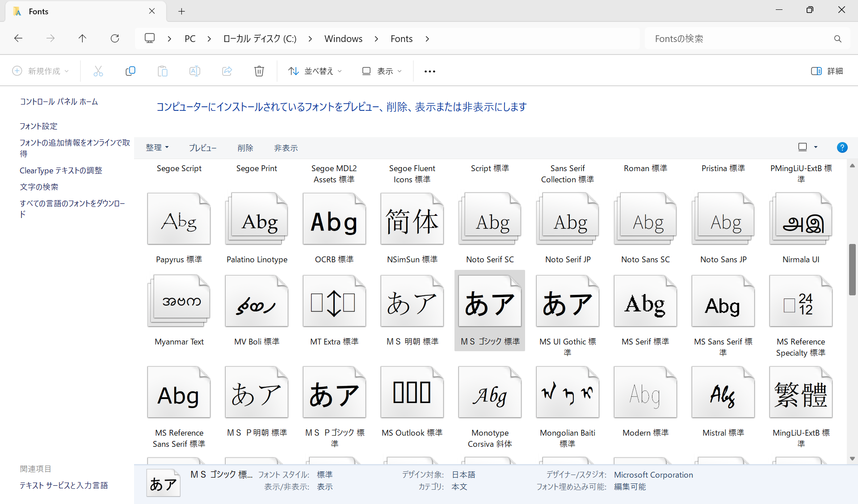Toggle the 詳細 details pane

pos(827,71)
